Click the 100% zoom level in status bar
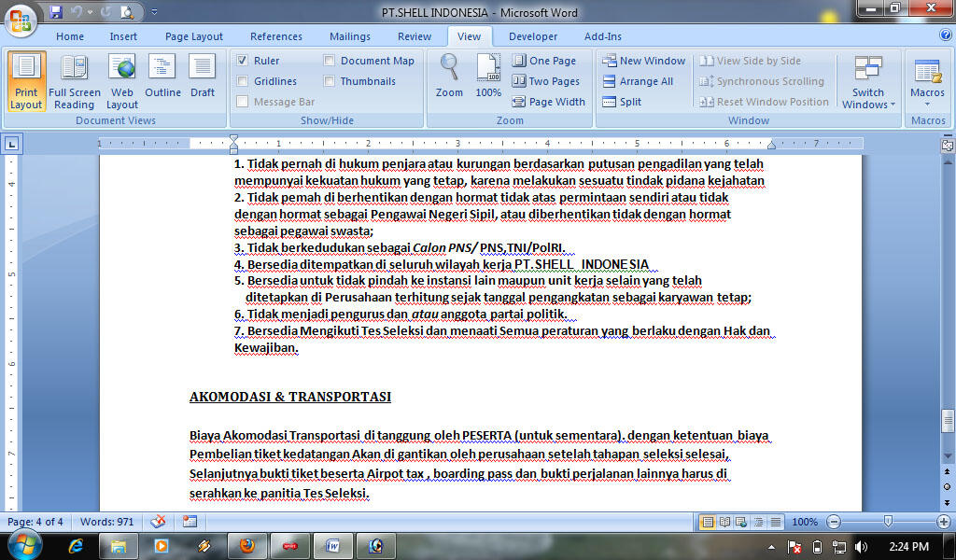 coord(804,523)
